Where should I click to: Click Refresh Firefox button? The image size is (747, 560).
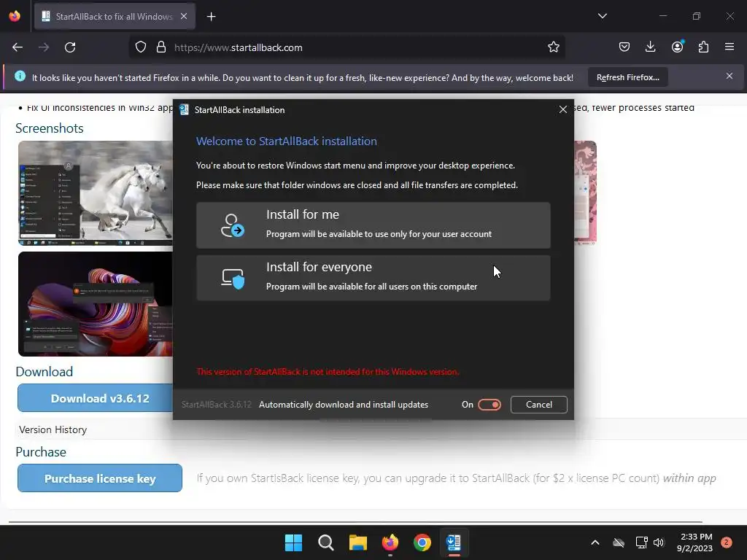tap(628, 77)
